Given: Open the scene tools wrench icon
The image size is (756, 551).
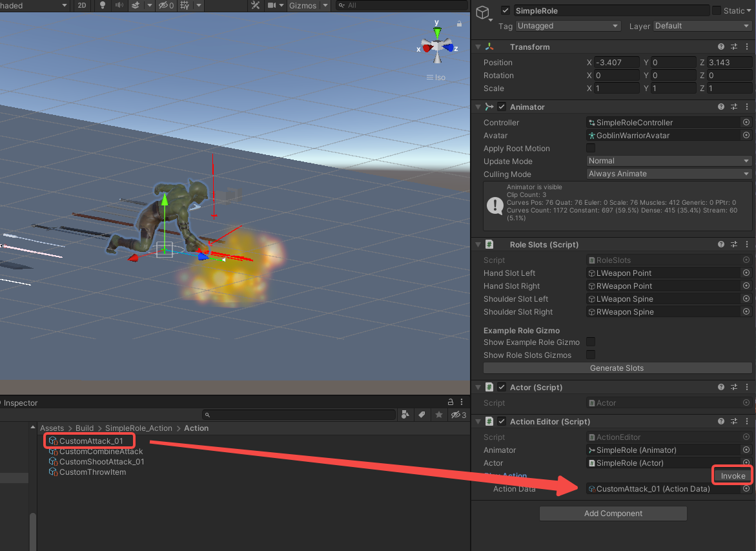Looking at the screenshot, I should [x=256, y=5].
